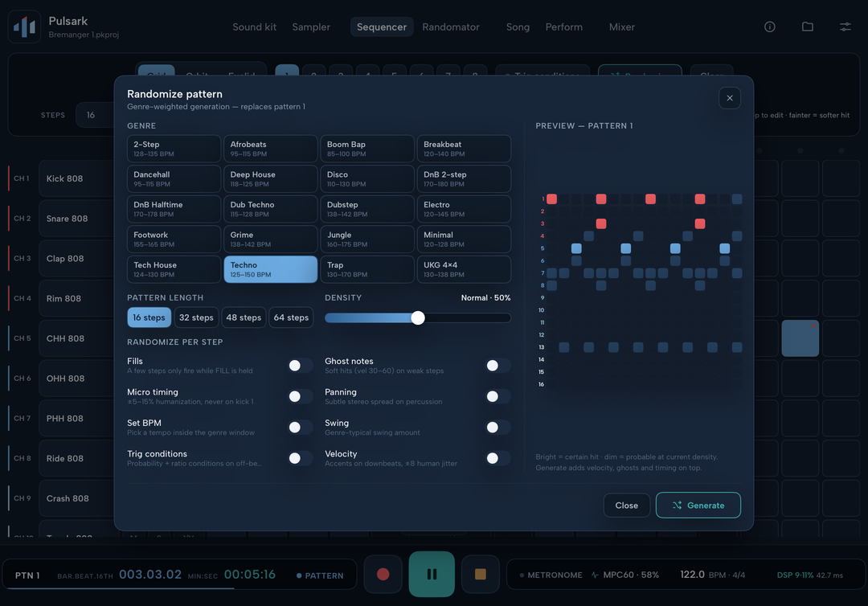Select the Afrobeats genre
This screenshot has height=606, width=868.
[x=271, y=149]
